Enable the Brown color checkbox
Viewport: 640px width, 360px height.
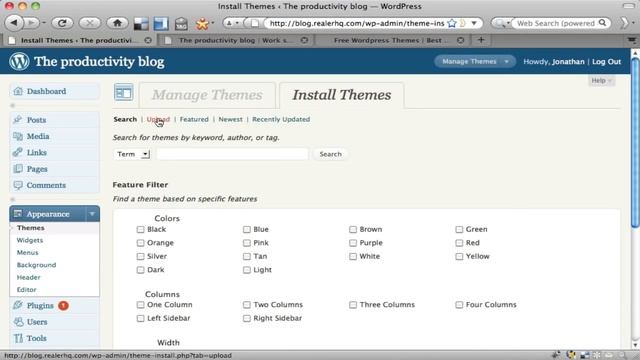click(x=353, y=229)
